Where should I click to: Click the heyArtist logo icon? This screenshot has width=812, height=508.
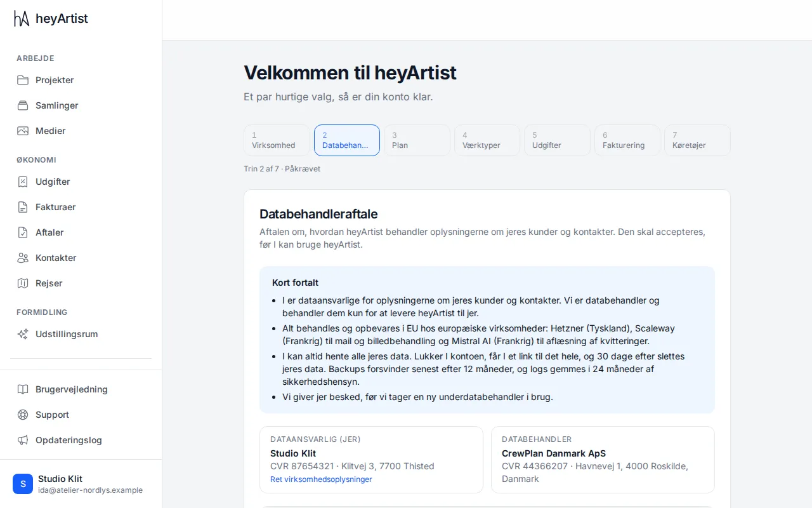(22, 18)
